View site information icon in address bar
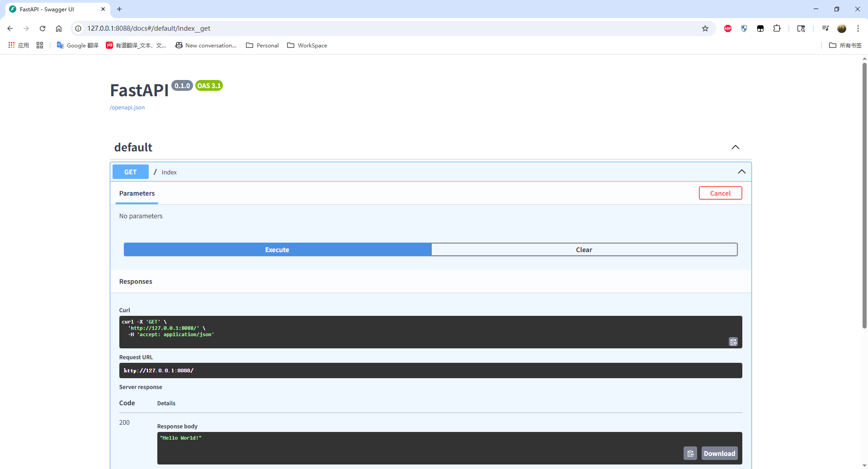 click(x=78, y=28)
